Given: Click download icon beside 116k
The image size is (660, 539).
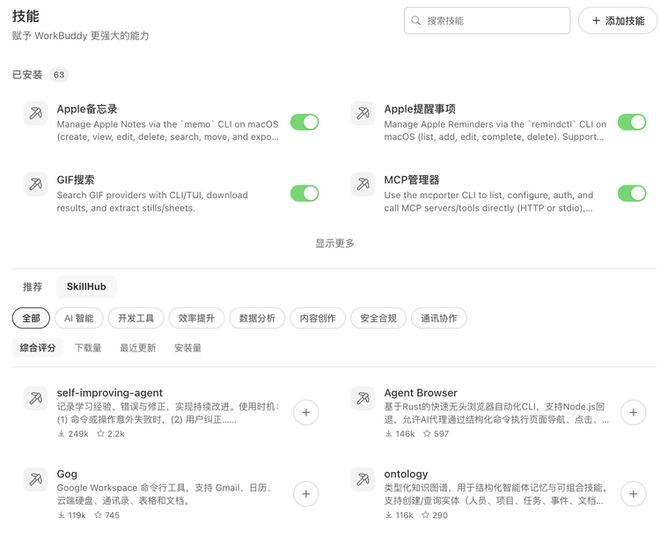Looking at the screenshot, I should 389,515.
